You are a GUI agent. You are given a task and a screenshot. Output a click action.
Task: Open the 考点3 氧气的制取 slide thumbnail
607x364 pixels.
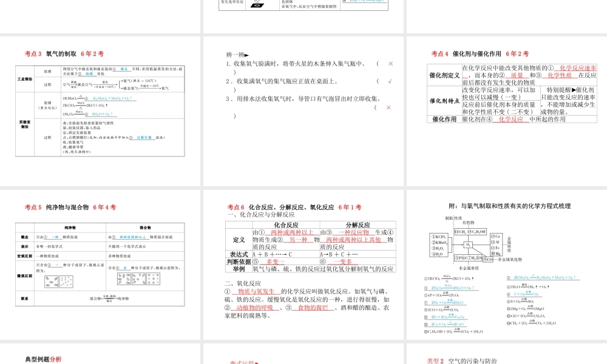(x=100, y=111)
